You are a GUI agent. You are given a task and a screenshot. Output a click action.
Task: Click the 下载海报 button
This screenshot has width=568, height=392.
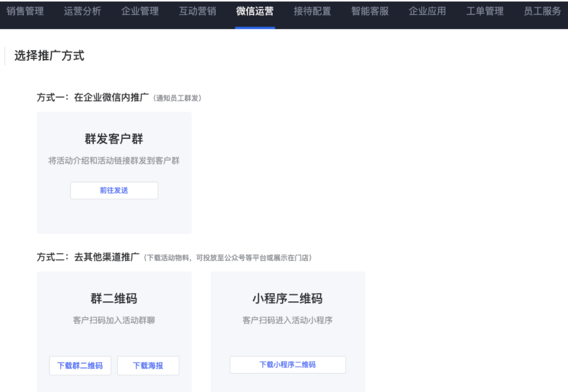[148, 366]
